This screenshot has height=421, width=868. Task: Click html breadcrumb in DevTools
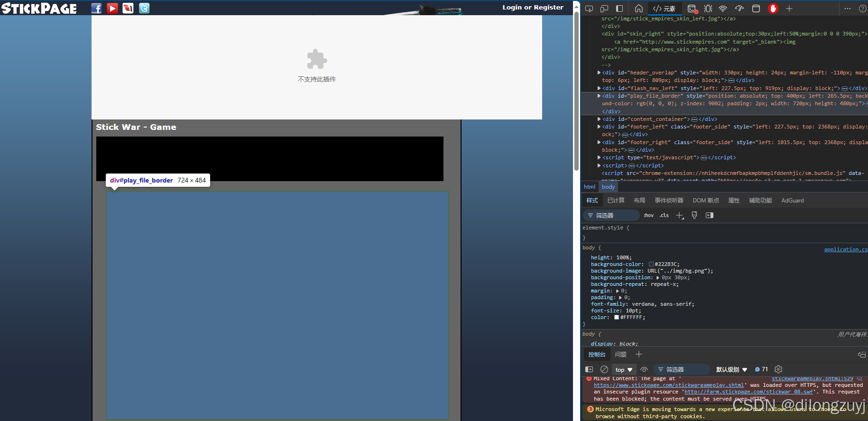pos(590,187)
